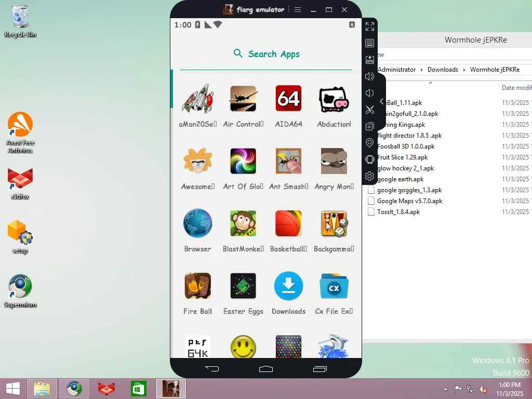Click the Search Apps field
Image resolution: width=532 pixels, height=399 pixels.
coord(266,54)
